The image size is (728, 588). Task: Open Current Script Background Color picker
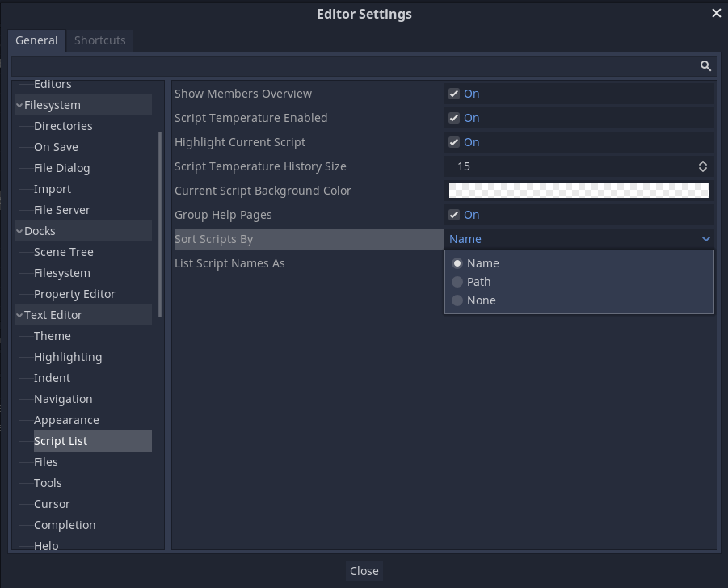tap(579, 191)
